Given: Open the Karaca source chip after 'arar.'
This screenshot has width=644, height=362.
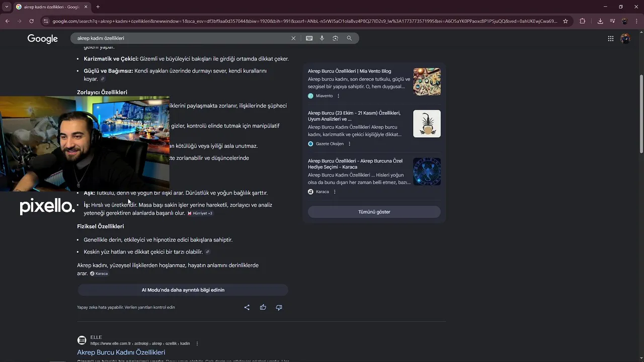Looking at the screenshot, I should [99, 274].
